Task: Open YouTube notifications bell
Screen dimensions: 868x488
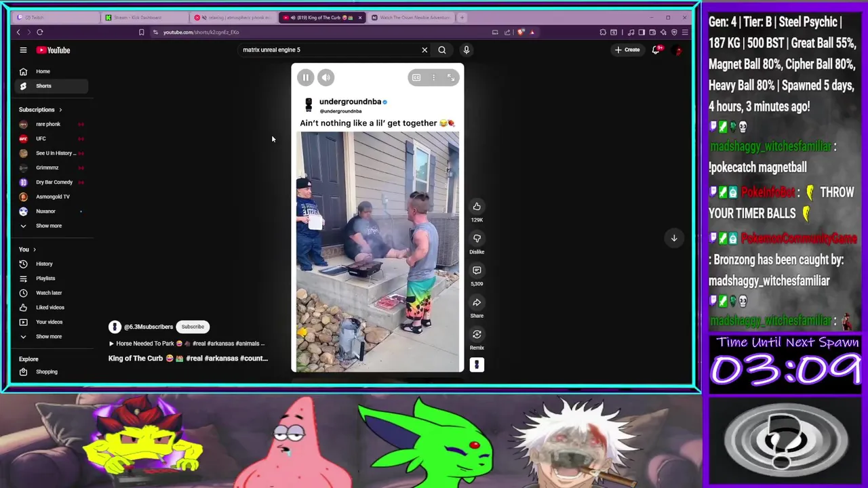Action: coord(656,49)
